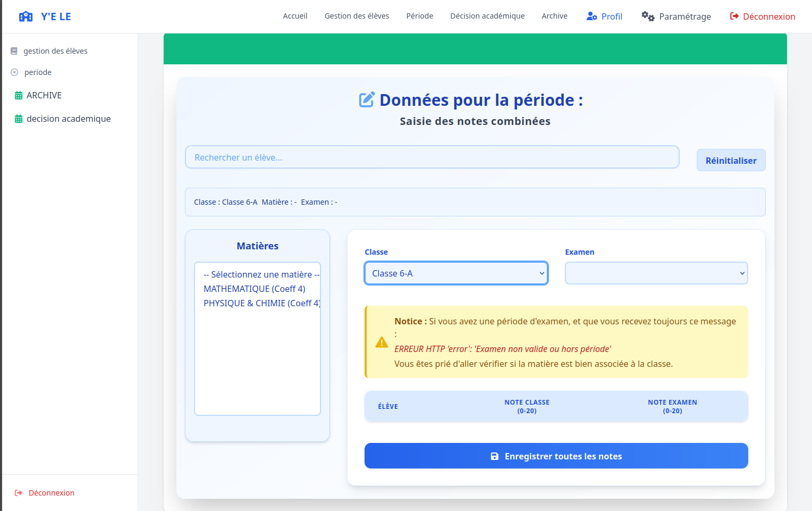Click the ARCHIVE calendar icon in sidebar
812x511 pixels.
coord(19,96)
